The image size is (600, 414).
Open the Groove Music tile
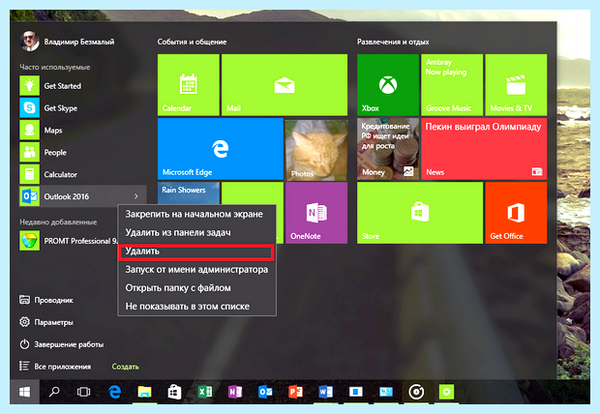tap(452, 85)
